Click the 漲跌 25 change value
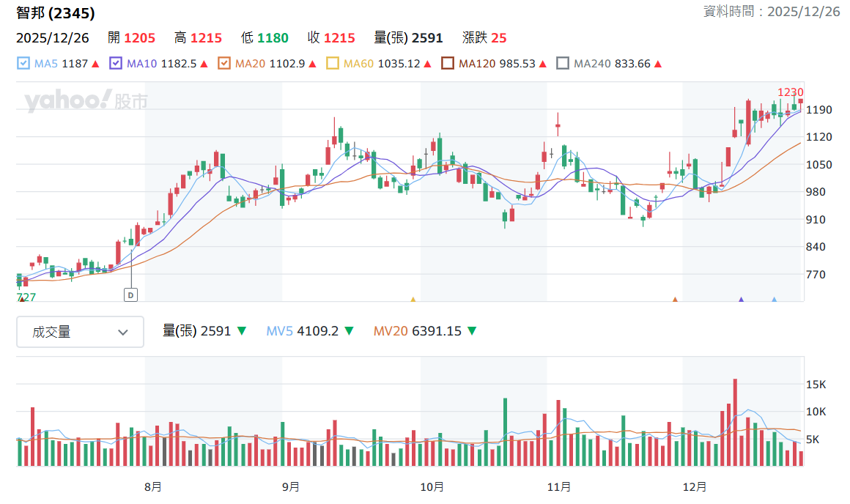Viewport: 850px width, 504px height. click(x=484, y=38)
